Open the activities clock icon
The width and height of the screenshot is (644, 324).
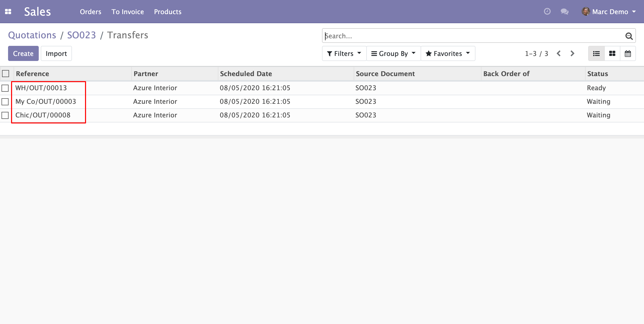pos(547,12)
